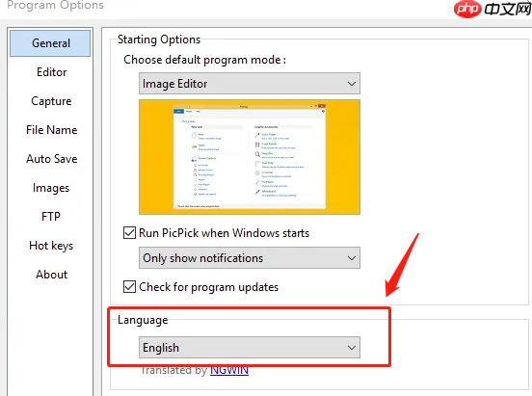
Task: Click the program mode preview thumbnail
Action: [250, 157]
